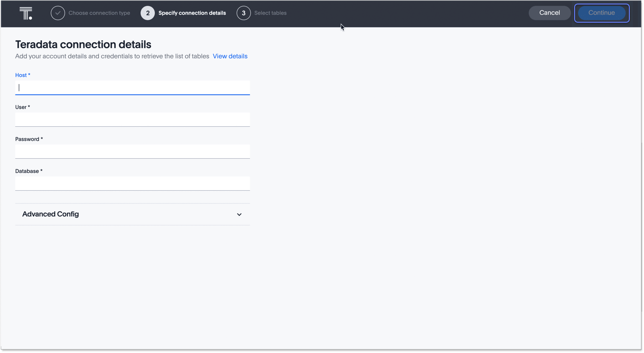The image size is (644, 353).
Task: Click the step 3 number circle
Action: [x=243, y=13]
